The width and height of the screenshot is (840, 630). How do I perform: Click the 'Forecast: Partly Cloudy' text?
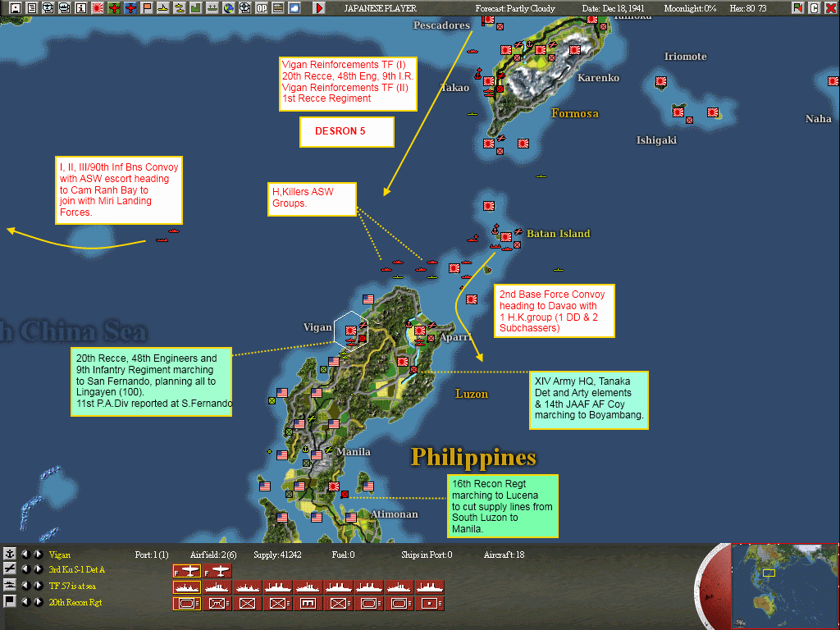point(515,8)
